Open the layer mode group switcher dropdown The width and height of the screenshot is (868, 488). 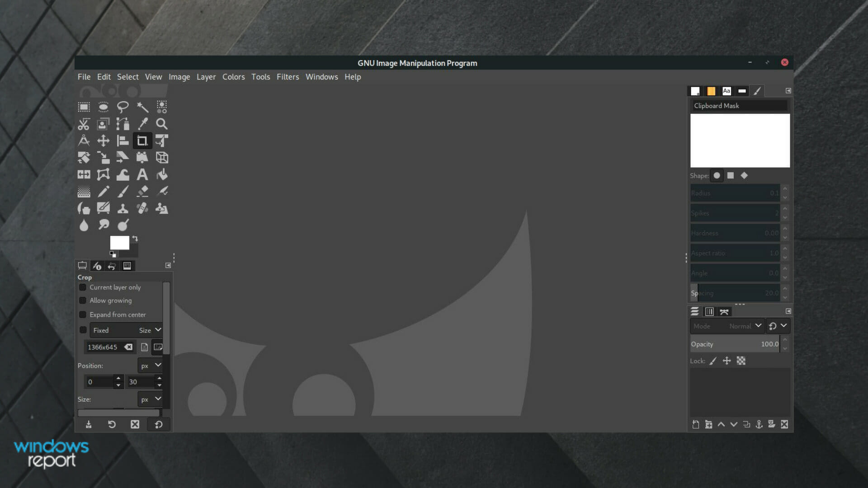(778, 326)
